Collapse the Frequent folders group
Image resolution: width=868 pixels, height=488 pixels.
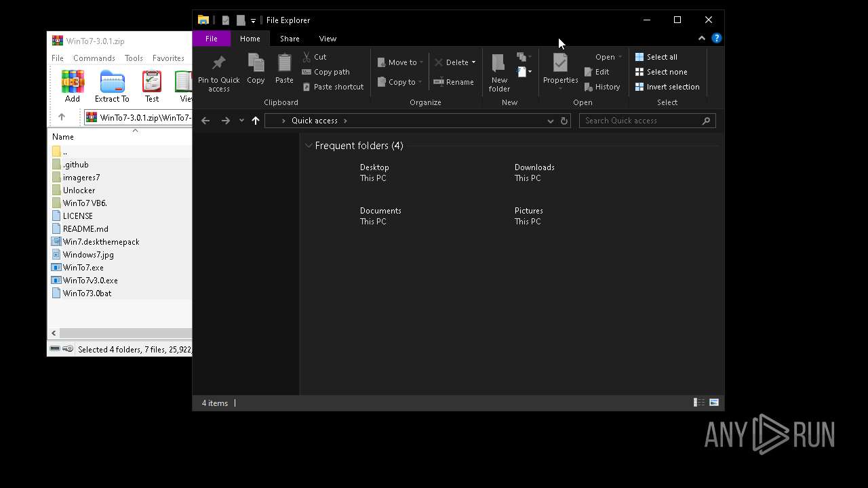pyautogui.click(x=309, y=146)
